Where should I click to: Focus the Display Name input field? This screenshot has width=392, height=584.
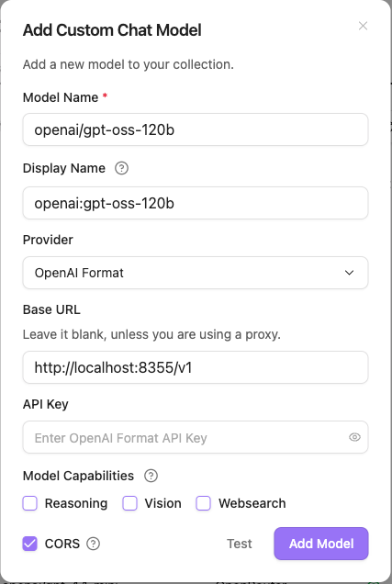coord(196,203)
